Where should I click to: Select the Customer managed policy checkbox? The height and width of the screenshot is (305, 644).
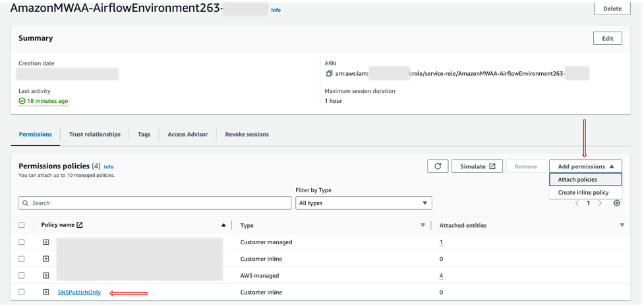(21, 242)
